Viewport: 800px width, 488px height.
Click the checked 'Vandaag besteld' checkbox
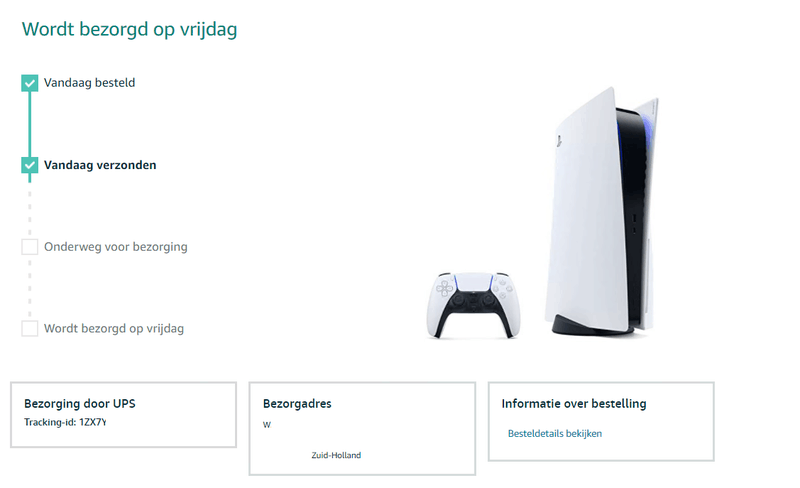(30, 83)
